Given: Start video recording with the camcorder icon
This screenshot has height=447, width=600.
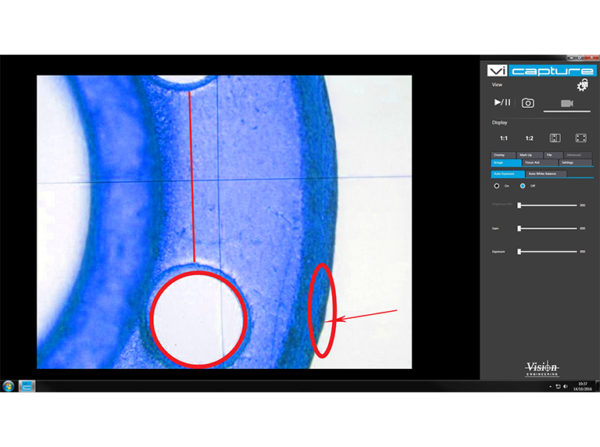Looking at the screenshot, I should (x=566, y=102).
